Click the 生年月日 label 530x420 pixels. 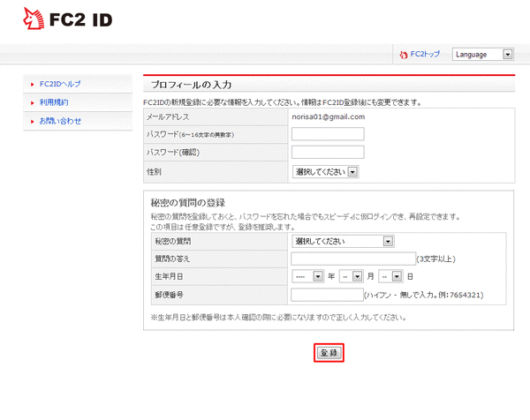coord(169,276)
